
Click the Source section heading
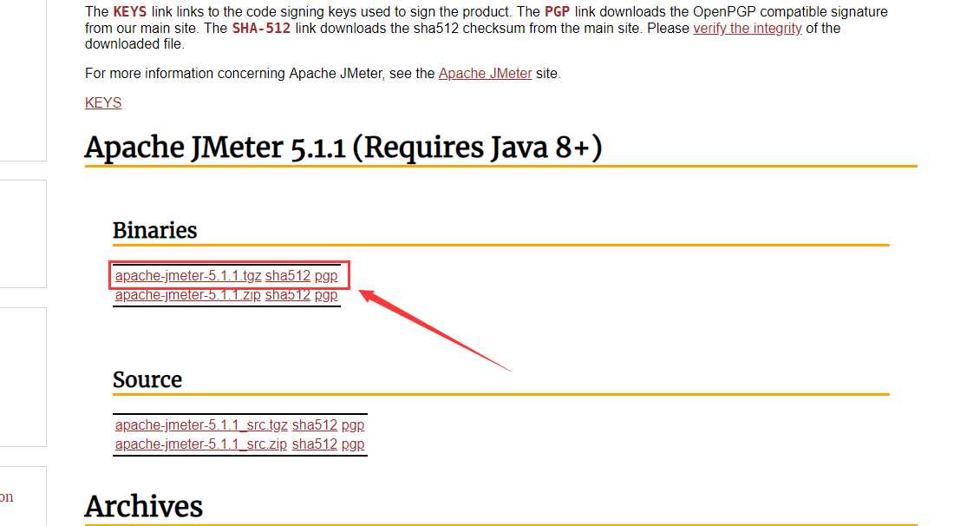(147, 379)
